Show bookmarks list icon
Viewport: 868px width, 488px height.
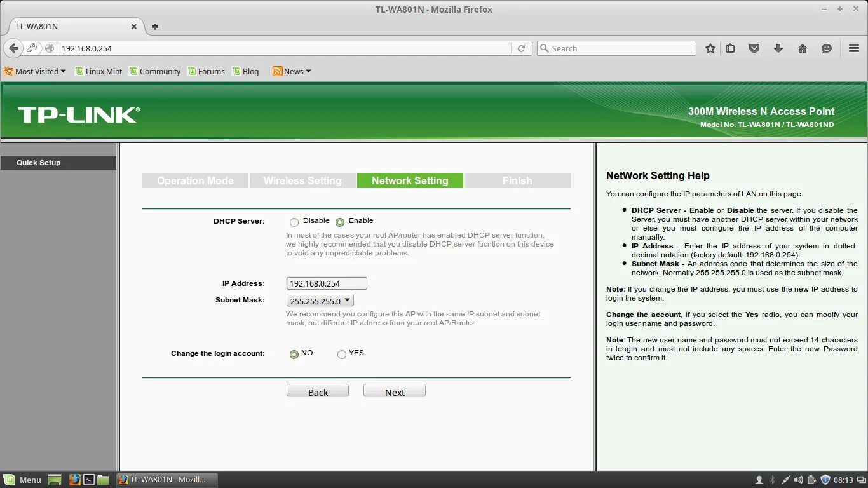tap(730, 48)
